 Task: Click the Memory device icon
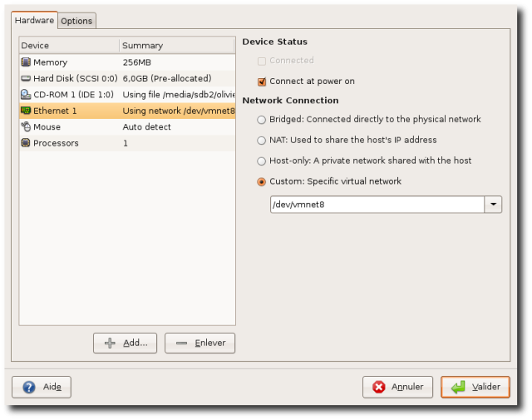click(x=26, y=62)
